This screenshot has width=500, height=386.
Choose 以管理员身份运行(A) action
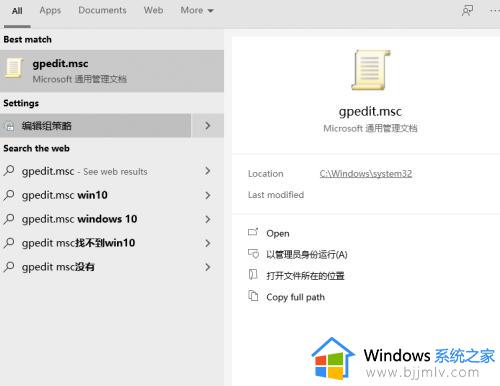tap(307, 255)
